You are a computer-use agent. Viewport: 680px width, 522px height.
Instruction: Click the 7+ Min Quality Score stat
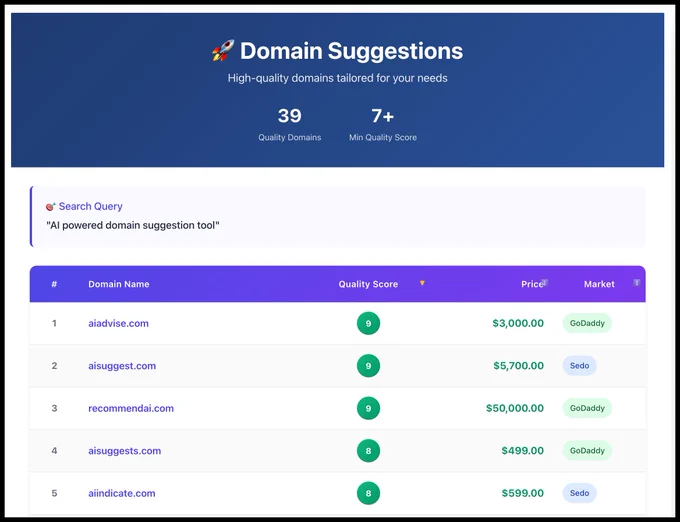pos(383,124)
